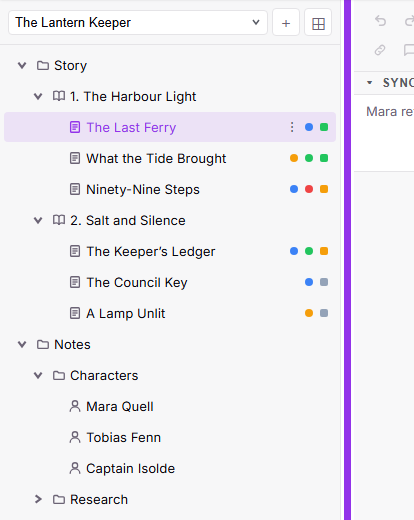The width and height of the screenshot is (414, 520).
Task: Click person icon next to Captain Isolde
Action: tap(75, 468)
